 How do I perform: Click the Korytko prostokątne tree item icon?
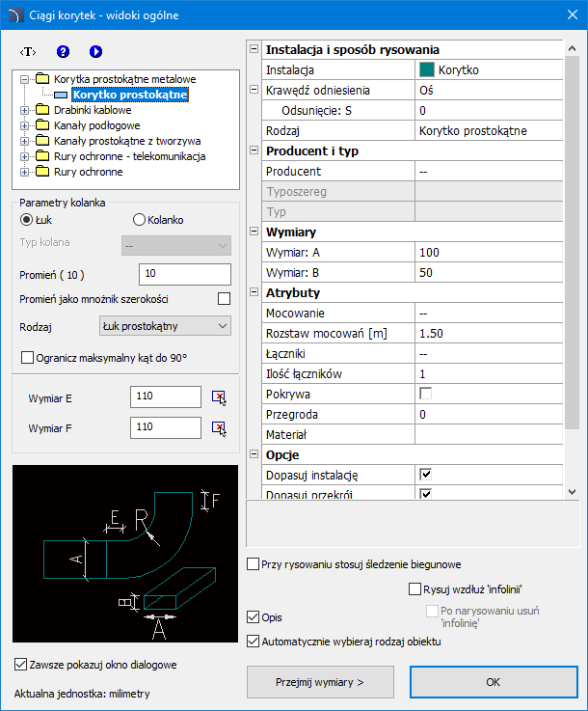62,96
